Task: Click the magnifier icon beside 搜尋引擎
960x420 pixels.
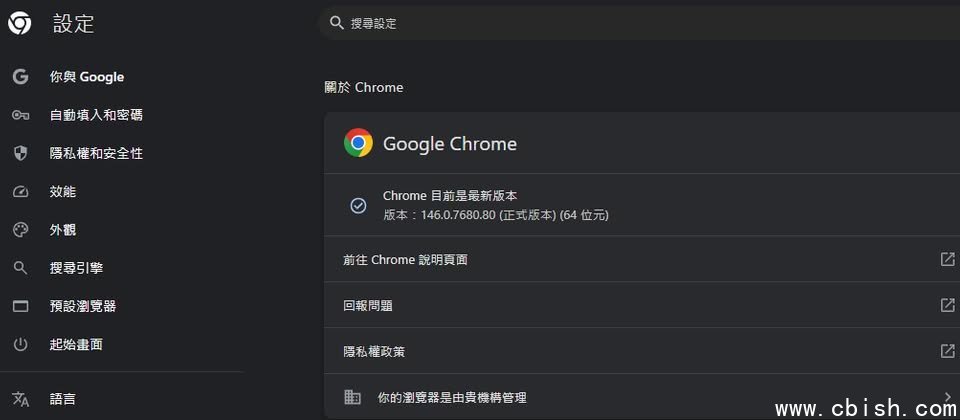Action: (20, 268)
